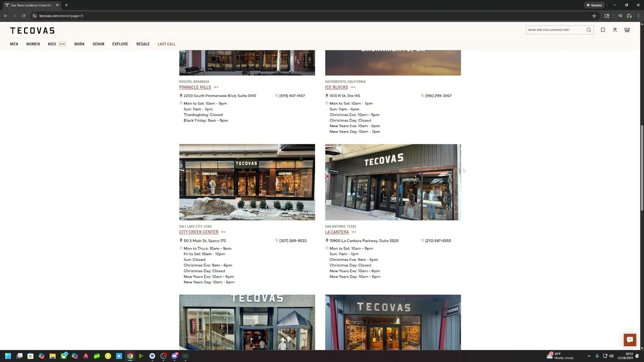Reload the page
Viewport: 644px width, 362px height.
(x=23, y=16)
